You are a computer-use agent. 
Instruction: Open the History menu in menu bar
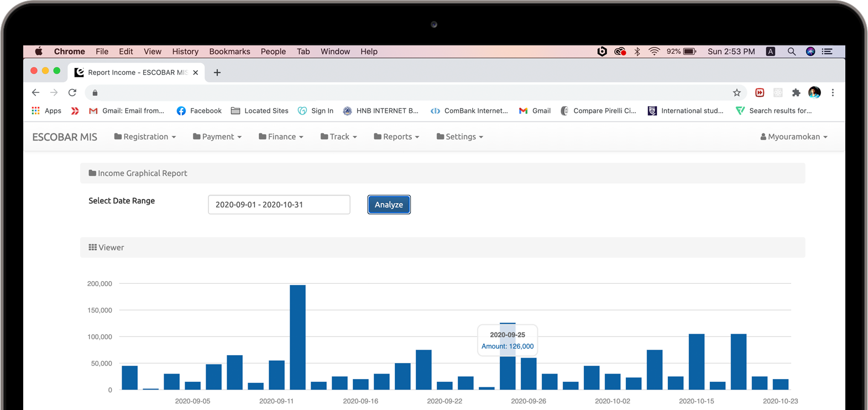[x=185, y=51]
